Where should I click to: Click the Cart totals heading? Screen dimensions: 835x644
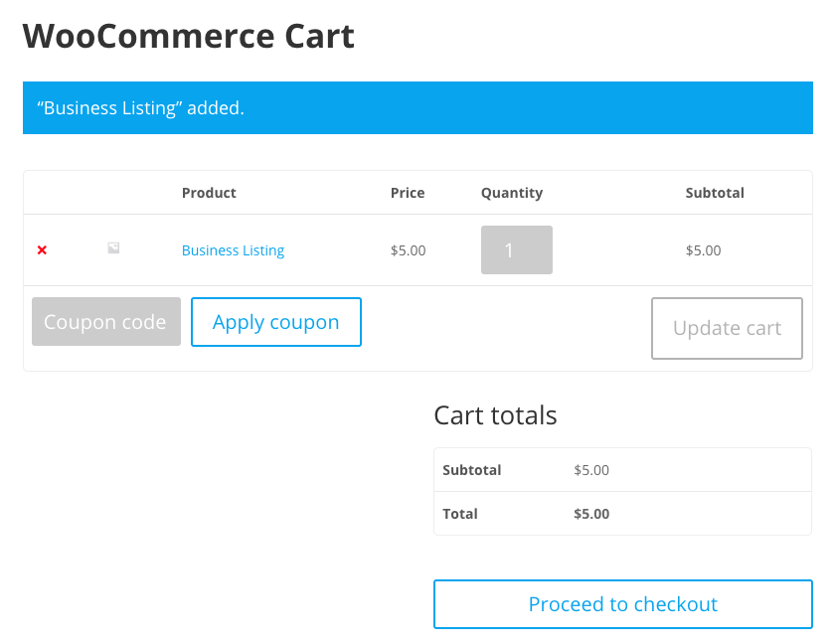495,415
